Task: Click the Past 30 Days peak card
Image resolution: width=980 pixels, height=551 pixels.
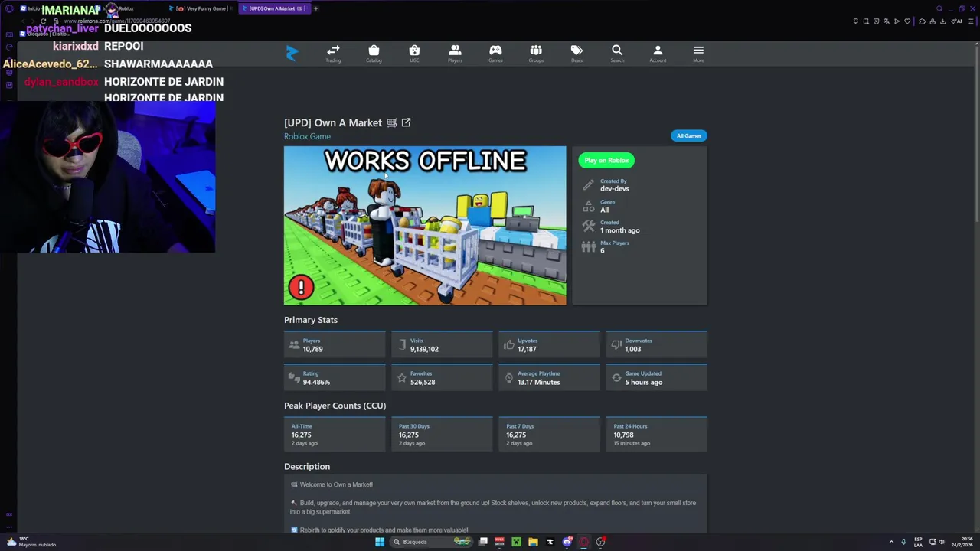Action: 442,434
